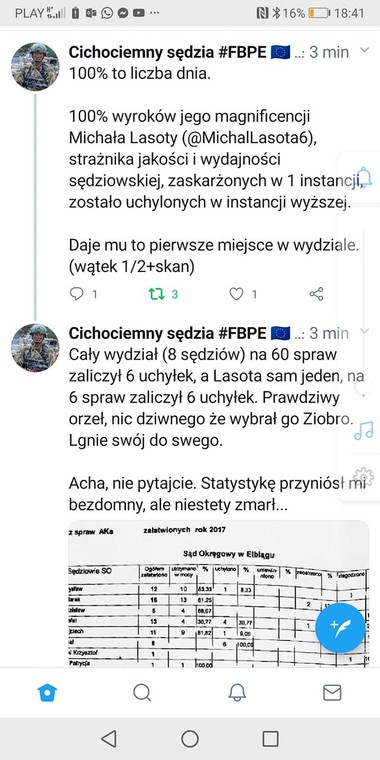Tap the Android recent apps square button
The image size is (380, 760).
[x=270, y=739]
